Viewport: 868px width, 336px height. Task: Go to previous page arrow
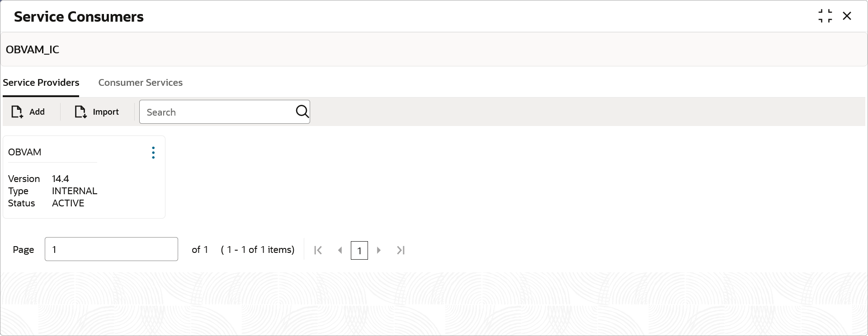(x=340, y=250)
